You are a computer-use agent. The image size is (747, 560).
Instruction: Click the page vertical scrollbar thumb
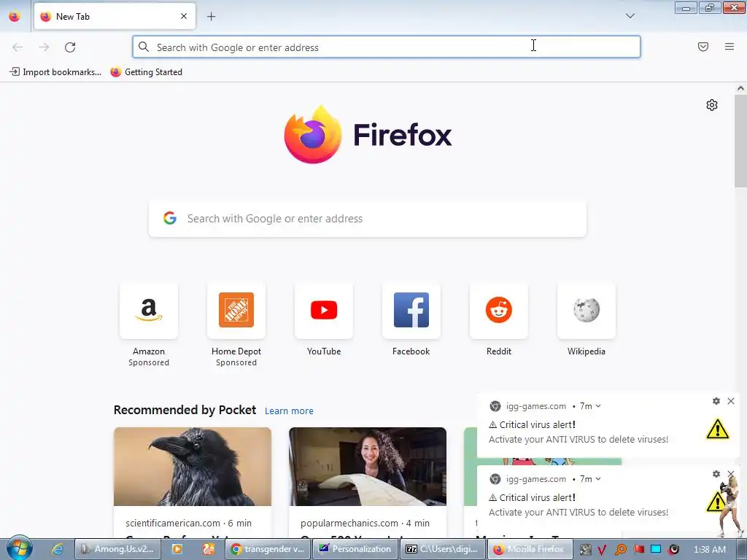[740, 141]
